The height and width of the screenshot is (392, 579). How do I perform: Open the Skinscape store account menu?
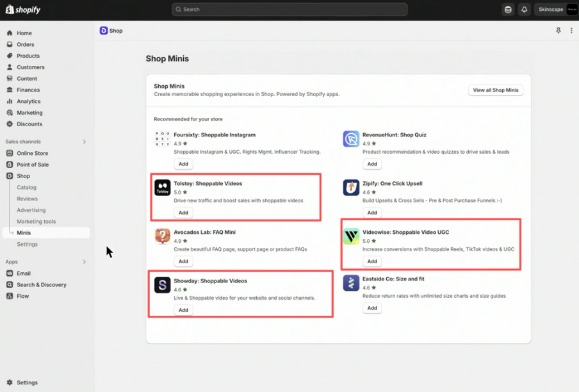coord(557,10)
